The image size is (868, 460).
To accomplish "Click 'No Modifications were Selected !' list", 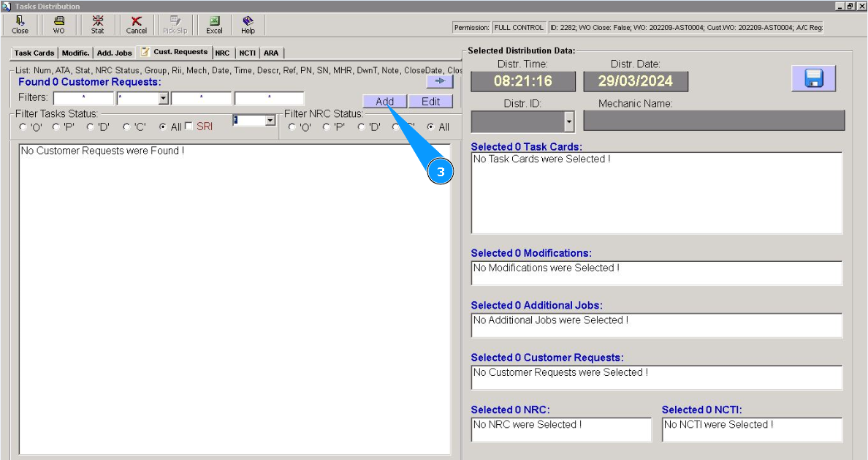I will click(657, 273).
